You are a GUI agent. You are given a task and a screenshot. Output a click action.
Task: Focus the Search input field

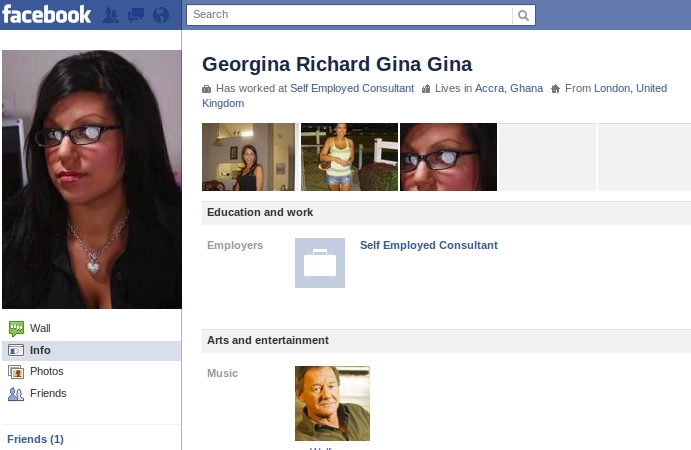point(349,15)
